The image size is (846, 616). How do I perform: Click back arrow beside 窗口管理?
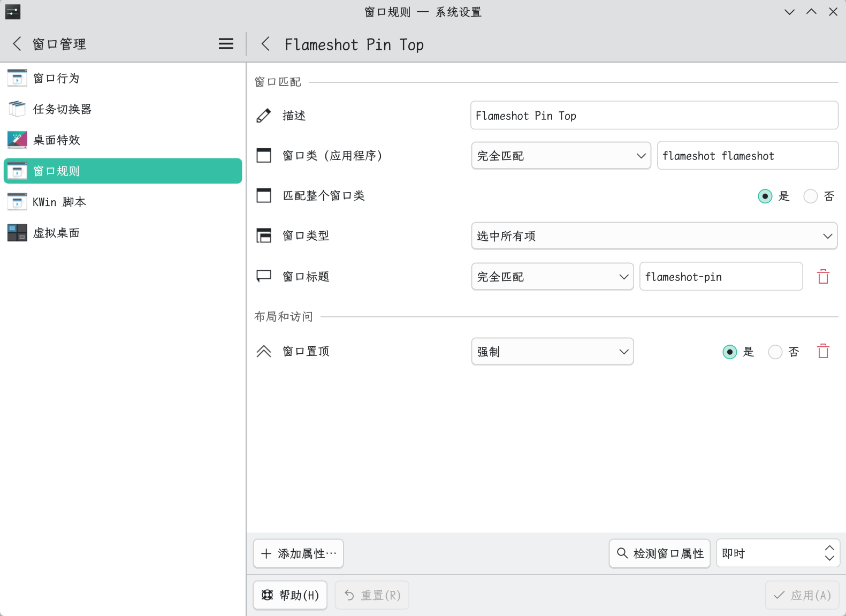coord(17,44)
